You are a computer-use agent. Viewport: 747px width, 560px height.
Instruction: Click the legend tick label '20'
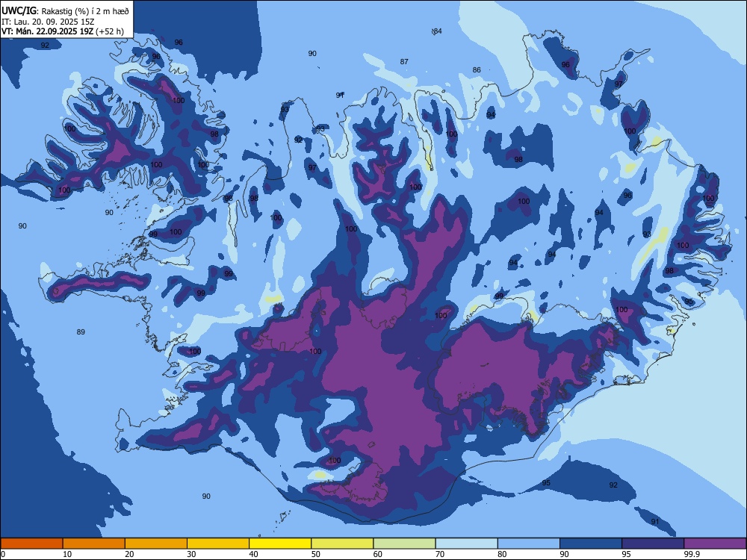coord(129,554)
